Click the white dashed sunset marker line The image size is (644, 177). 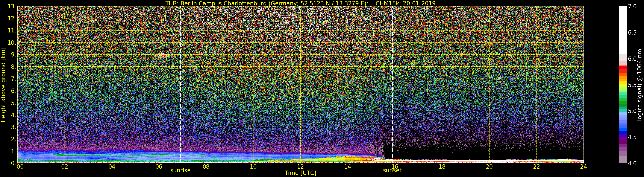(392, 85)
